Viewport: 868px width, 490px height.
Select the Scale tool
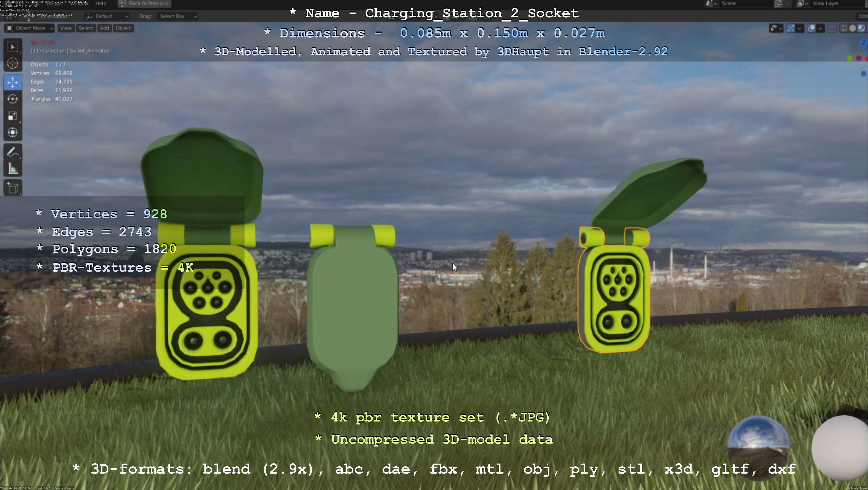(13, 116)
